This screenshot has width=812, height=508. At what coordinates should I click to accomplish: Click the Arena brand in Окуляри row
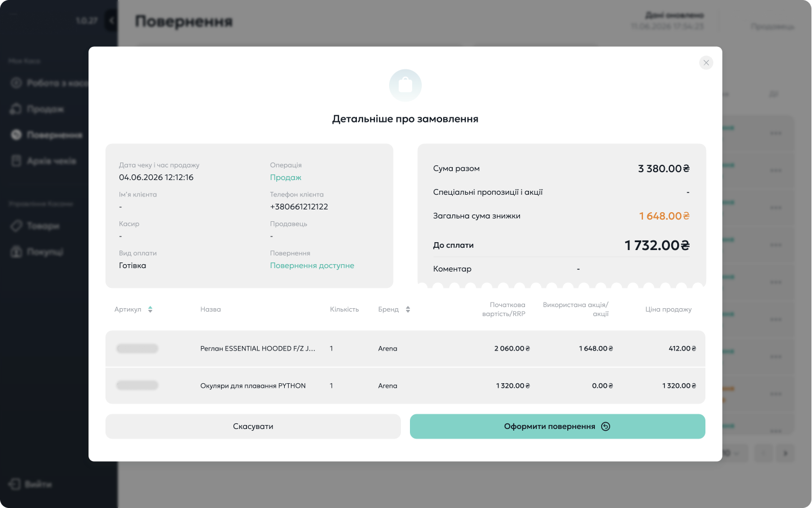tap(388, 386)
